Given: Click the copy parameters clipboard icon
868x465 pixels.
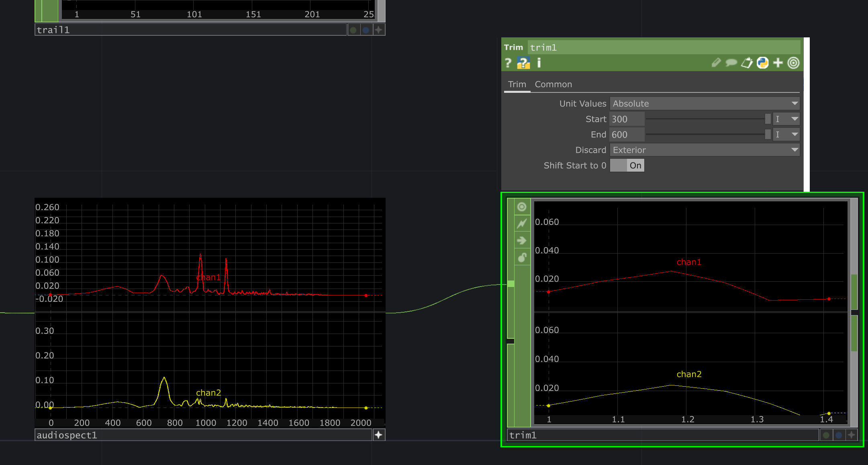Looking at the screenshot, I should coord(747,63).
